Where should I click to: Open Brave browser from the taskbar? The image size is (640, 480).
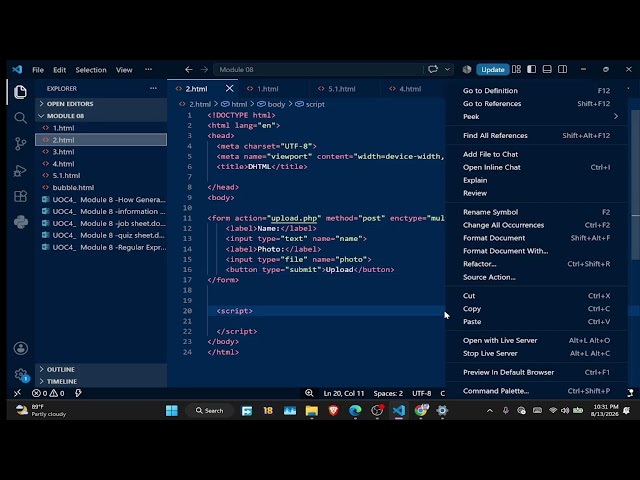(x=333, y=410)
